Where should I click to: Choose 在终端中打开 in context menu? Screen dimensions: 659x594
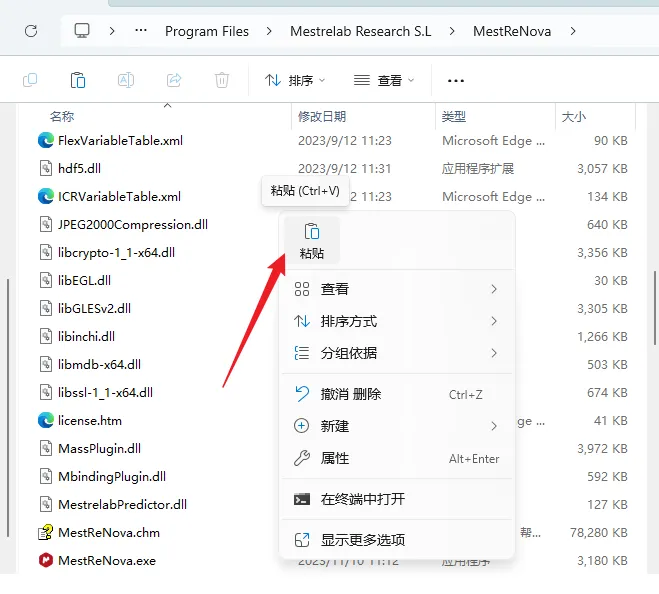tap(397, 499)
